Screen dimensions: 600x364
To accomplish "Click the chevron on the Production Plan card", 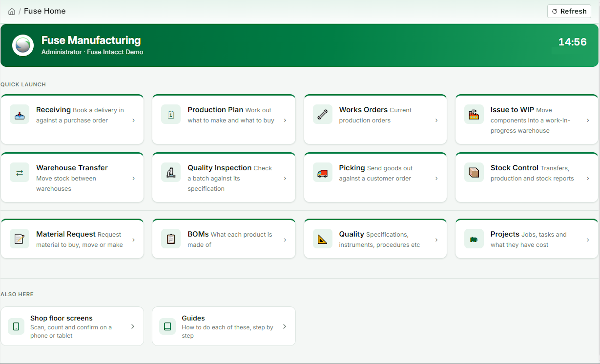I will pyautogui.click(x=285, y=120).
